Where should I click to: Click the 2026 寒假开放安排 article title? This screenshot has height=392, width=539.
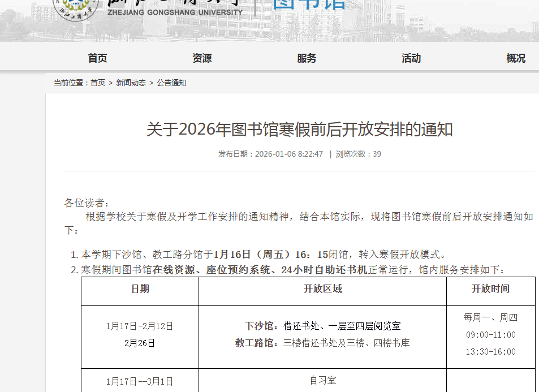(x=299, y=130)
